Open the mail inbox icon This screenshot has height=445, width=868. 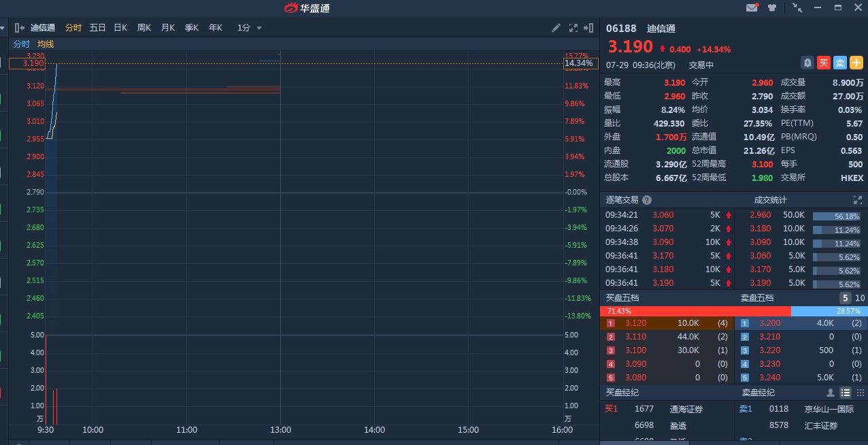pos(752,8)
